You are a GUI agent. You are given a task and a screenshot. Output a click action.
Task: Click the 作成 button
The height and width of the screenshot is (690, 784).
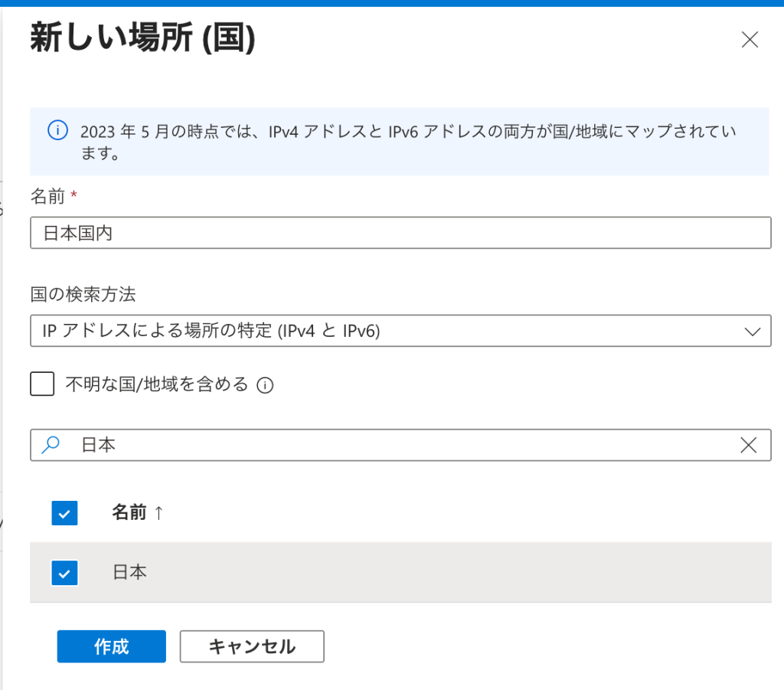pyautogui.click(x=111, y=646)
